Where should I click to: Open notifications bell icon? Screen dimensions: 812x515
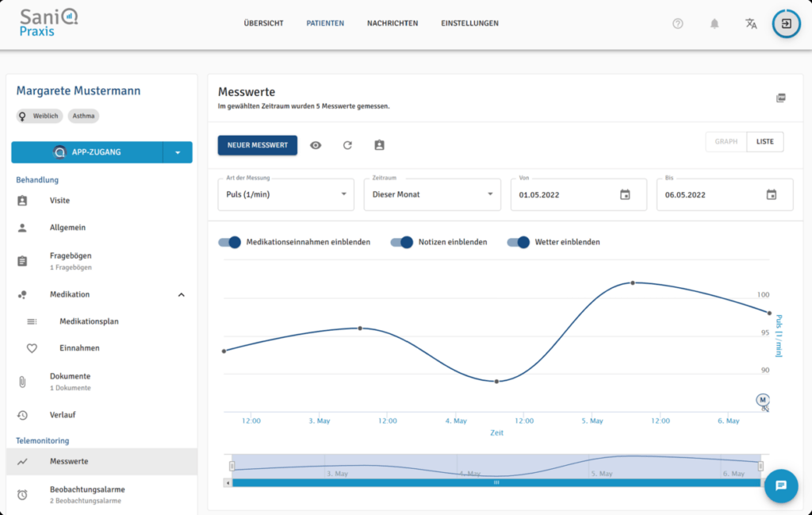coord(714,23)
